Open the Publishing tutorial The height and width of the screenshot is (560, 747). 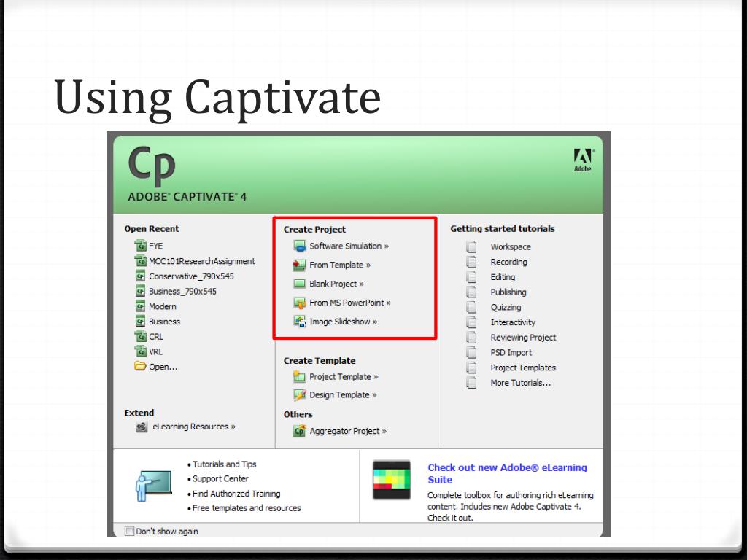click(x=508, y=292)
